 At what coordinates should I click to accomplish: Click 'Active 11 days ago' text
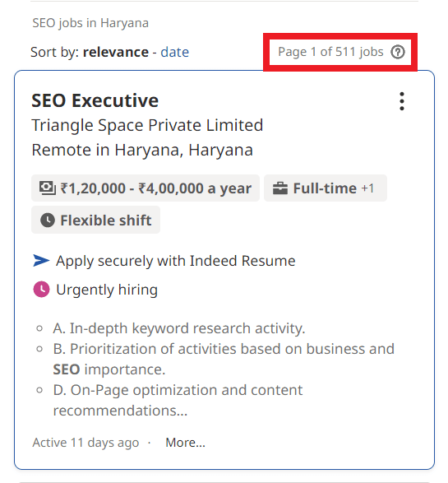click(x=85, y=443)
